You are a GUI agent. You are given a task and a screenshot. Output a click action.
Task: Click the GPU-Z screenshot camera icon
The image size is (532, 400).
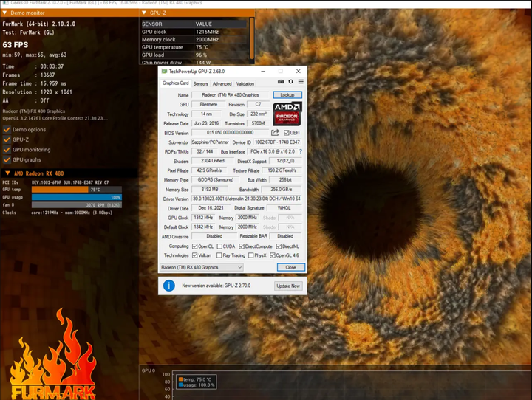(281, 82)
